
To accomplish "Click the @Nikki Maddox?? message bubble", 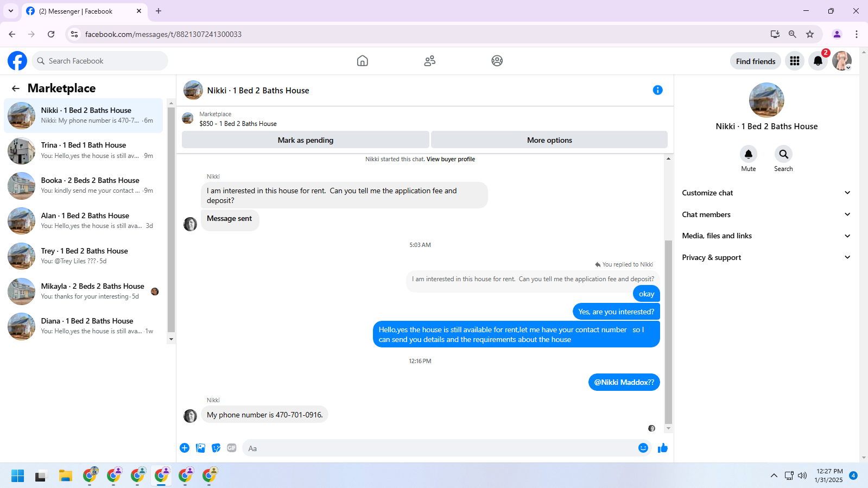I will (x=624, y=382).
